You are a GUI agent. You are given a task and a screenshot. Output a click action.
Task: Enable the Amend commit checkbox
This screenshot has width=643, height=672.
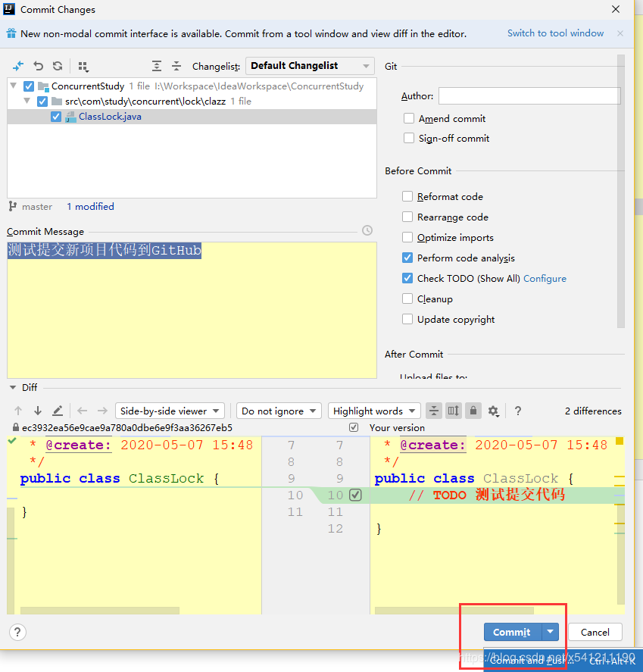[x=409, y=118]
